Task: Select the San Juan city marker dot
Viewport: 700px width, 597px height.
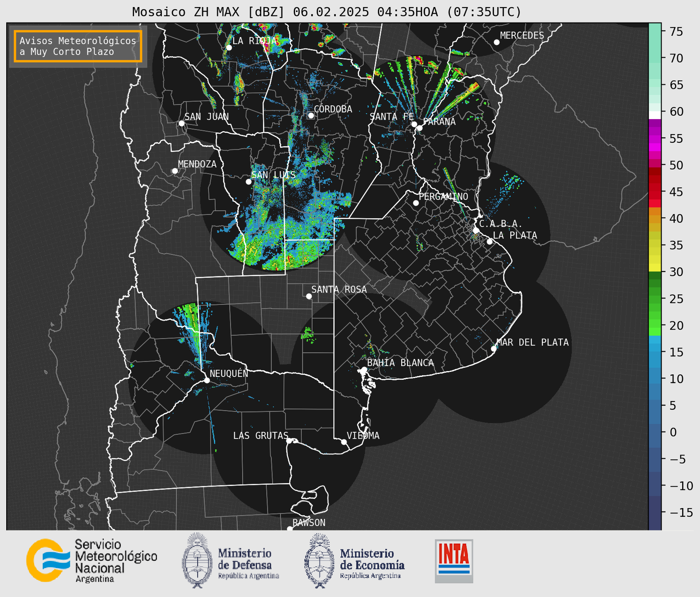Action: [181, 123]
